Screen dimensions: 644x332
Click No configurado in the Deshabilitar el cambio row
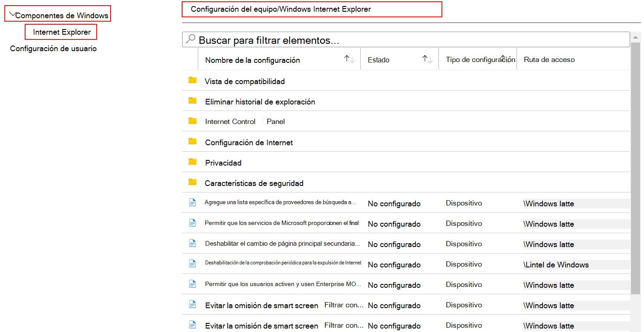(x=394, y=244)
